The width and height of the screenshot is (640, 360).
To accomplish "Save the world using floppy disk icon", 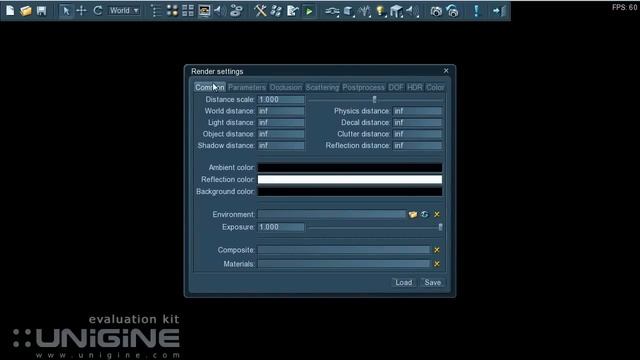I will point(41,11).
